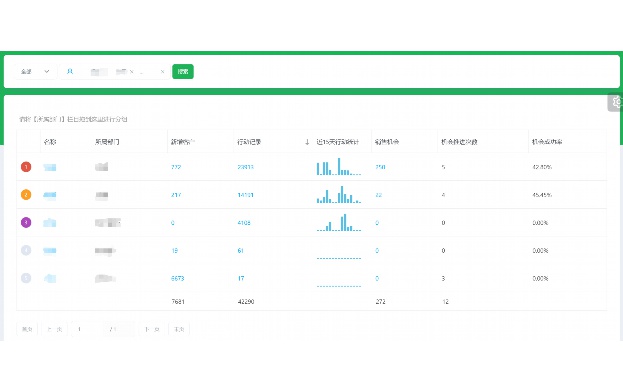Go to the next page (下一页)
623x392 pixels.
pos(152,329)
